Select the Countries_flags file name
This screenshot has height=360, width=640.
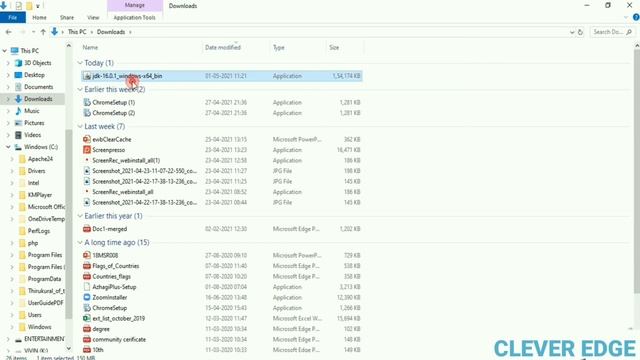[x=111, y=276]
